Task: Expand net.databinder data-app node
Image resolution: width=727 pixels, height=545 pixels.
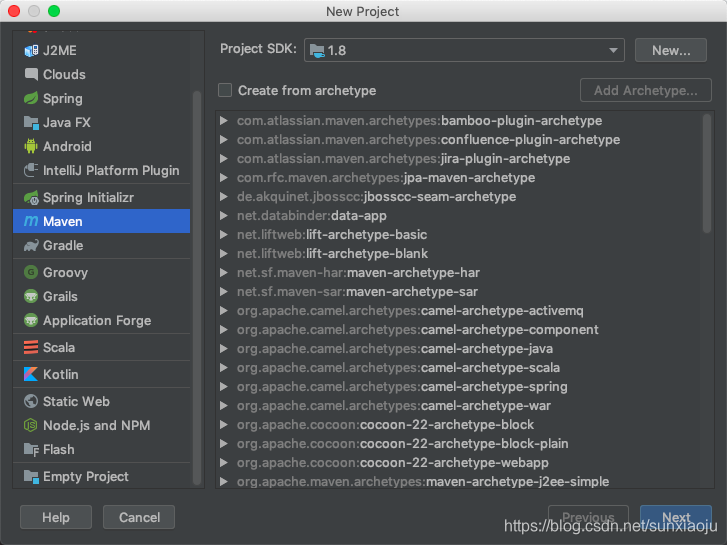Action: pyautogui.click(x=224, y=216)
